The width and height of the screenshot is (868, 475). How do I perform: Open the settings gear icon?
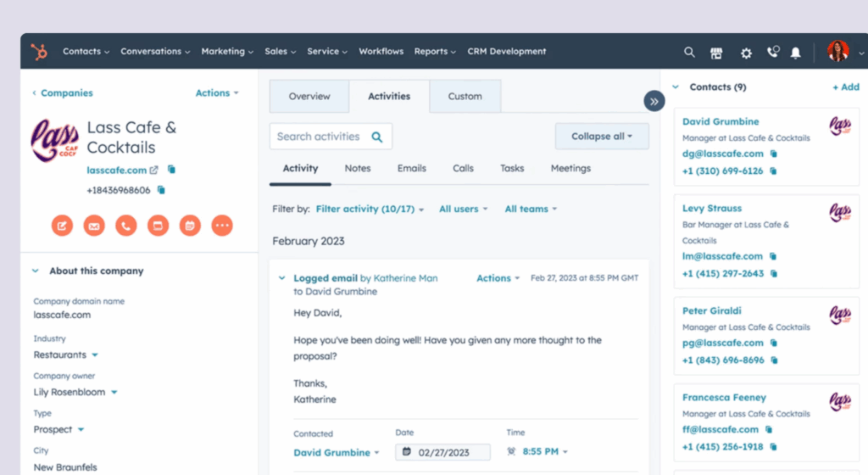click(746, 53)
